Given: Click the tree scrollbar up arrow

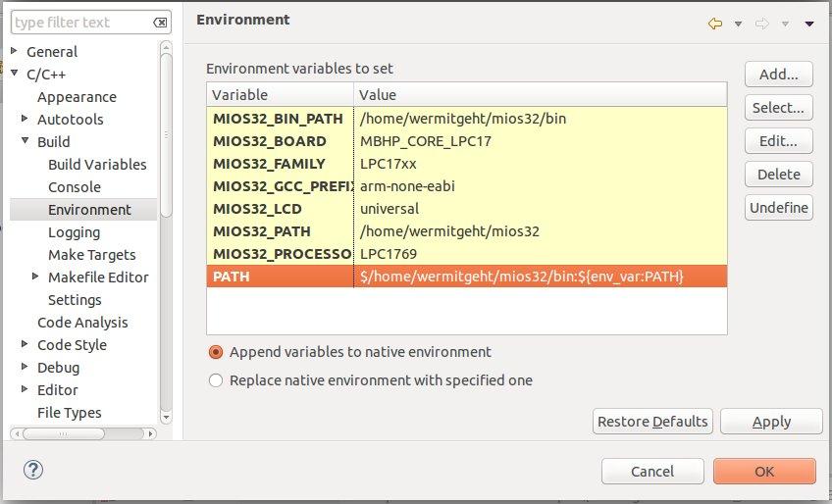Looking at the screenshot, I should 166,47.
